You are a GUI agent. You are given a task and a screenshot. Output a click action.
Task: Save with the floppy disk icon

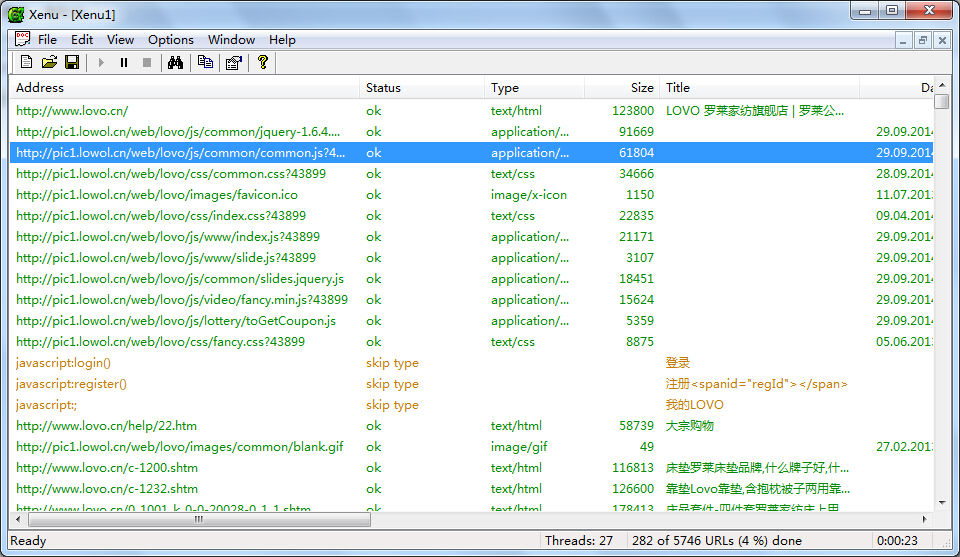click(72, 62)
